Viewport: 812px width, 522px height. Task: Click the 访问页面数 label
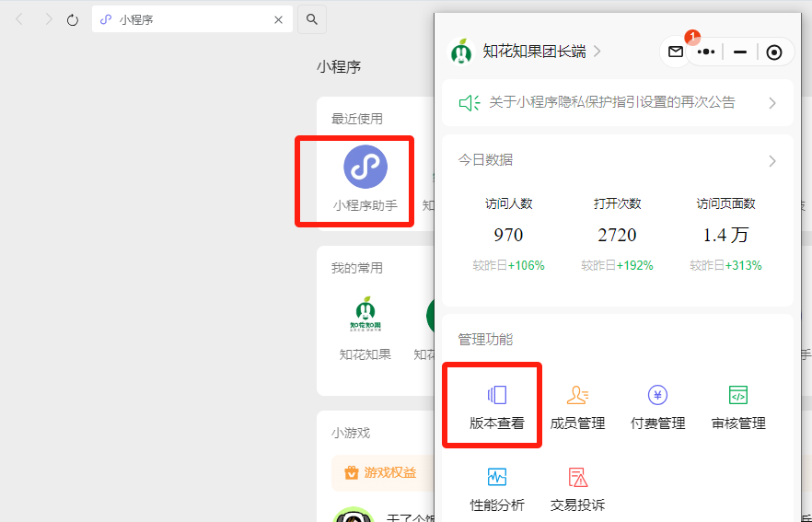(x=725, y=203)
